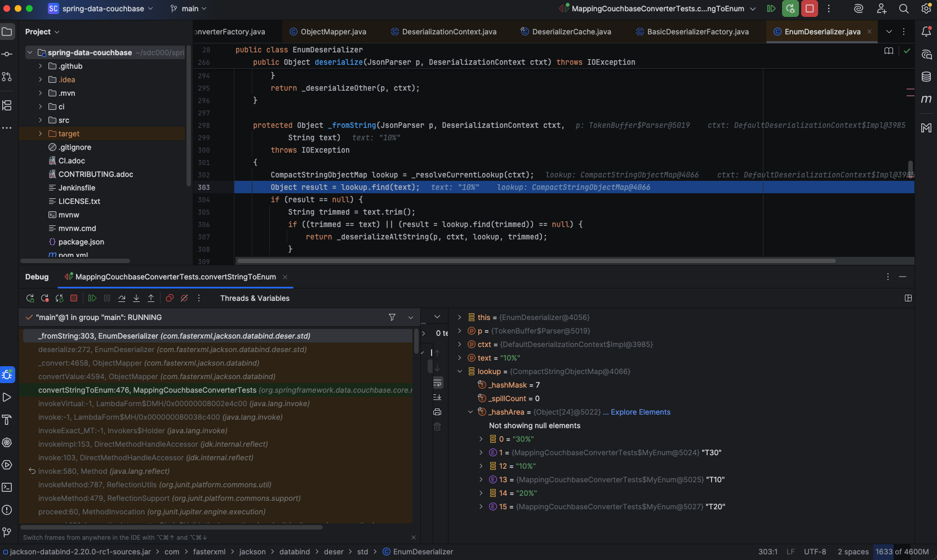Click the threads filter funnel icon

[392, 317]
